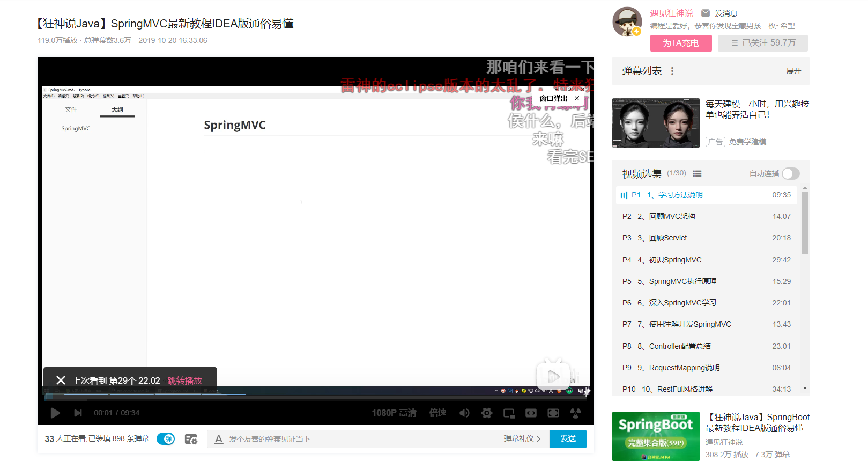Click the 发消息 message link
Screen dimensions: 868x461
pos(726,13)
